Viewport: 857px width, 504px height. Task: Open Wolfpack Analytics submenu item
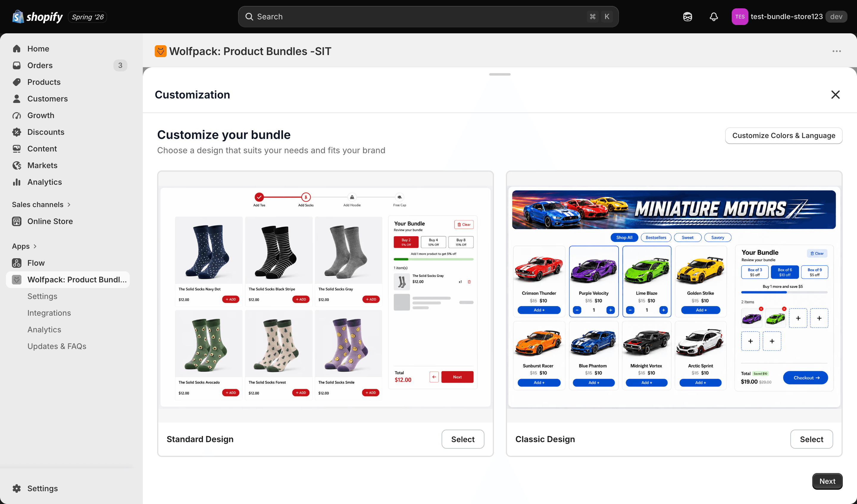[44, 330]
